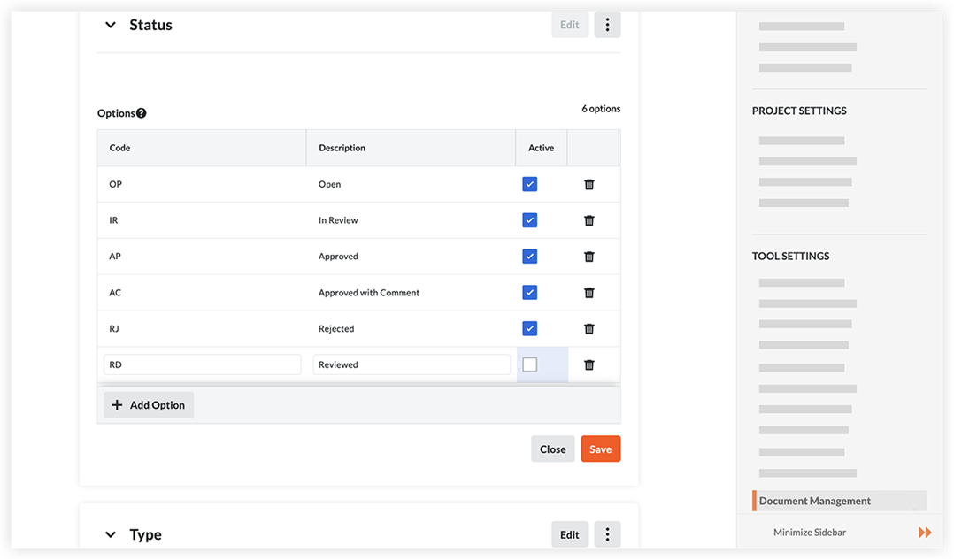This screenshot has width=954, height=560.
Task: Delete the Rejected status option
Action: pos(589,329)
